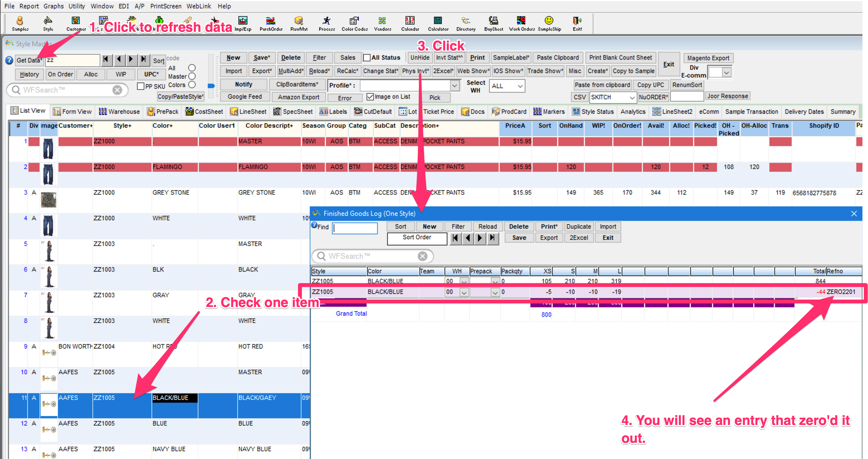Open the Utility menu
Viewport: 868px width, 459px height.
[x=77, y=6]
